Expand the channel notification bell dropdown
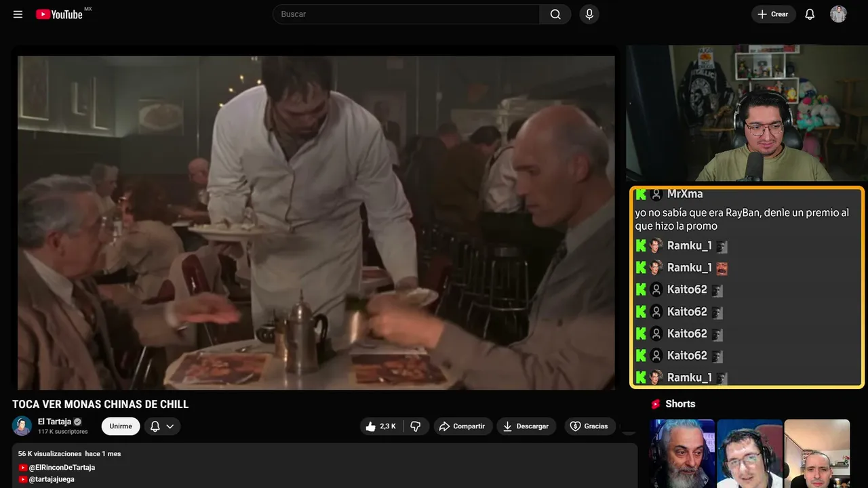Viewport: 868px width, 488px height. [x=162, y=426]
